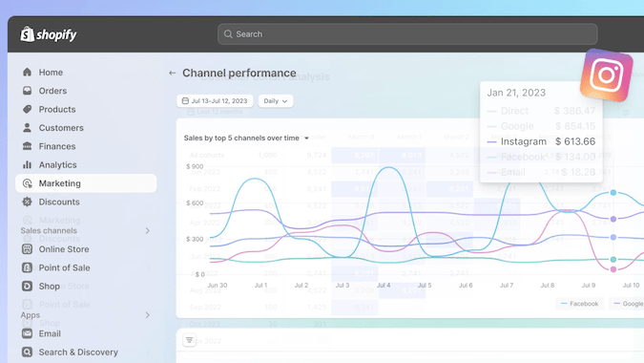The image size is (644, 363).
Task: Open the Daily interval dropdown
Action: pos(276,100)
